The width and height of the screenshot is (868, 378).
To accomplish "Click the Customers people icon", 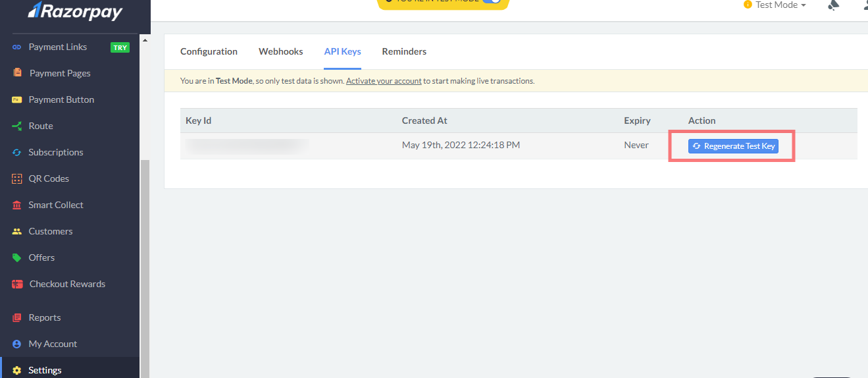I will (x=17, y=231).
